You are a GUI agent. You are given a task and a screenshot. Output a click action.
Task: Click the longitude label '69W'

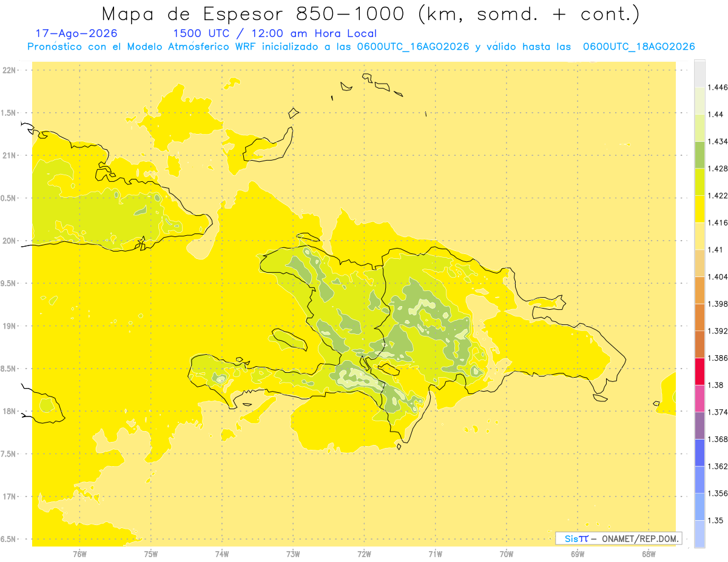point(578,554)
